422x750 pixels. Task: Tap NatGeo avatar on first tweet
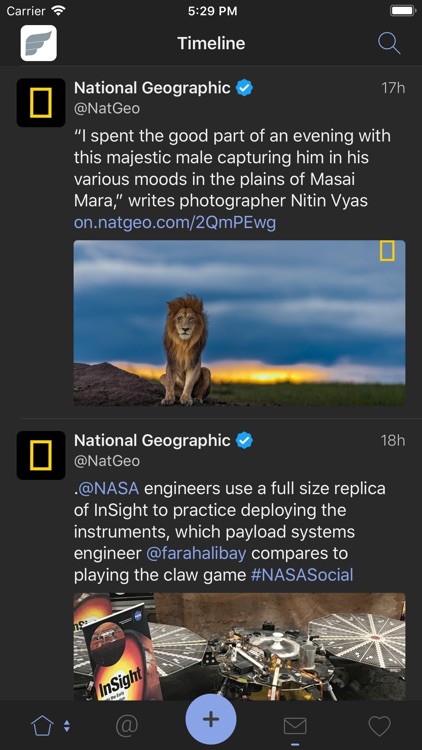click(41, 103)
